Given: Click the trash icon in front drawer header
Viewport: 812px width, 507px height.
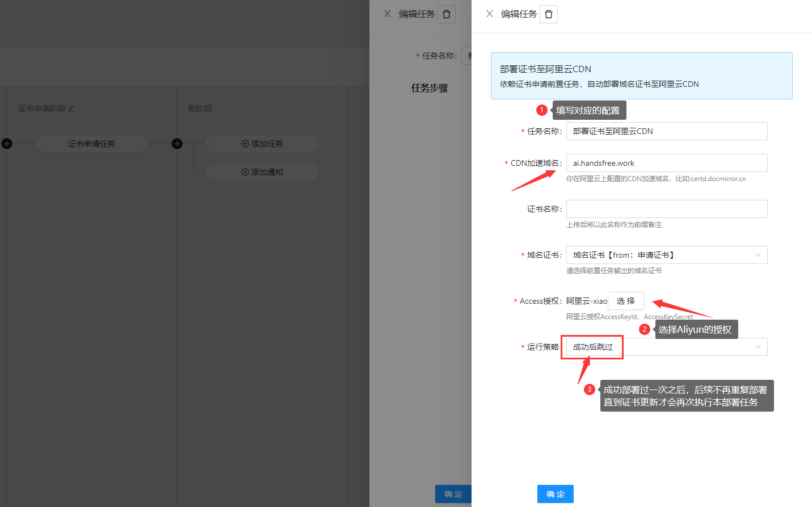Looking at the screenshot, I should click(549, 14).
